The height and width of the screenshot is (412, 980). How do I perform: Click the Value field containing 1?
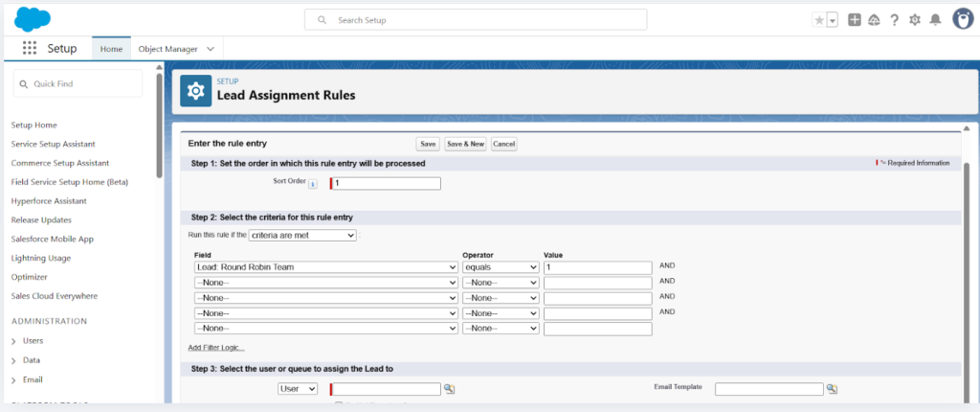[x=598, y=267]
